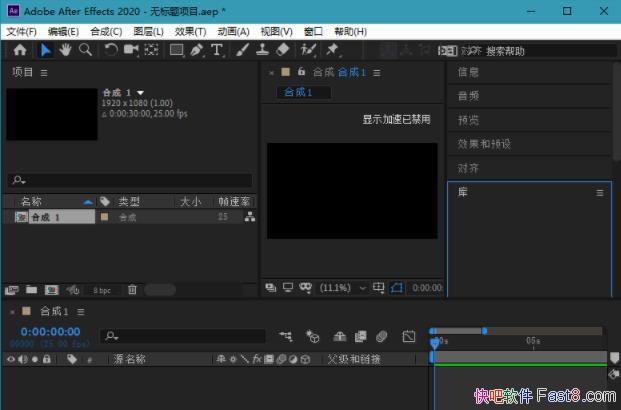621x410 pixels.
Task: Open the 图层(L) menu
Action: pos(149,32)
